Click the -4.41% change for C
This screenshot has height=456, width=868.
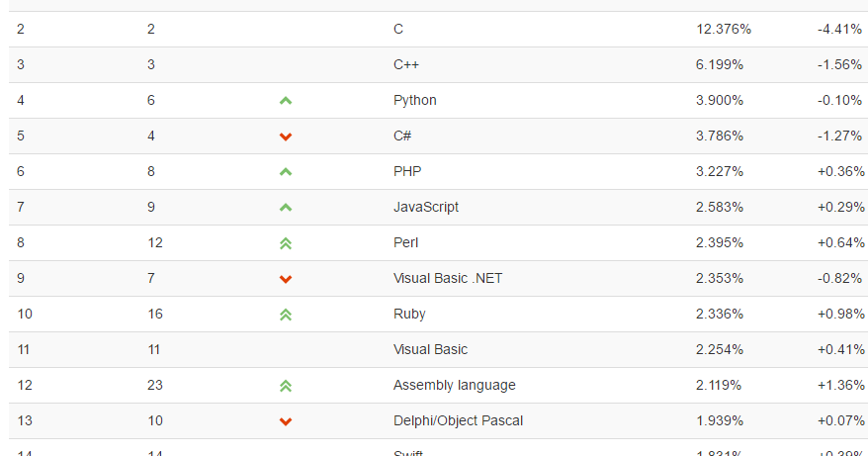[x=839, y=30]
